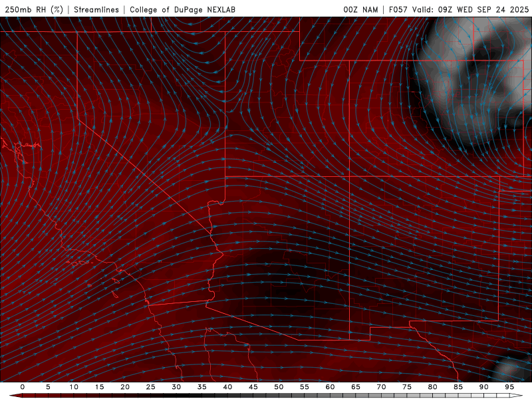Click the '25' value on the color scale
Screen dimensions: 532x399
[x=151, y=387]
